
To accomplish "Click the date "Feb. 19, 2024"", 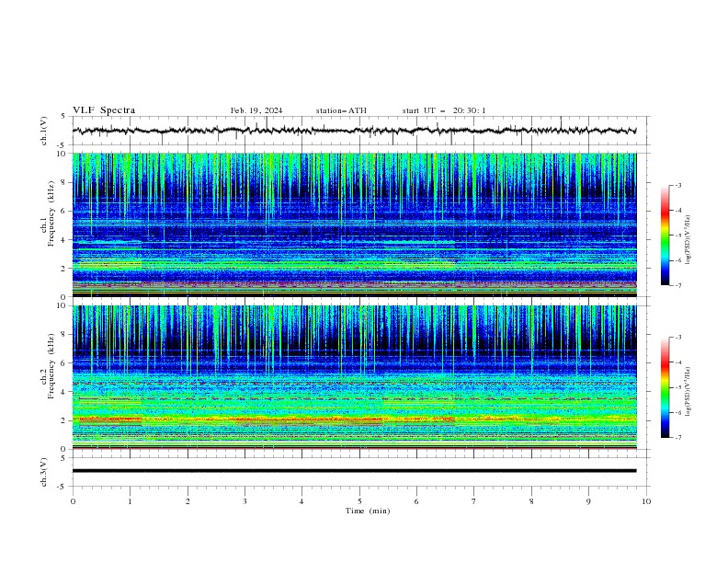I will (x=256, y=110).
